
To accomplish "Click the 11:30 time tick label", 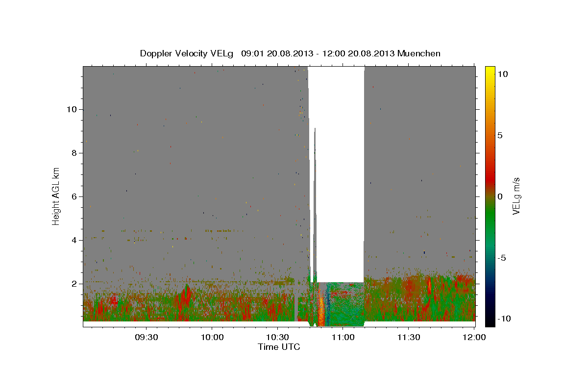I will click(408, 338).
